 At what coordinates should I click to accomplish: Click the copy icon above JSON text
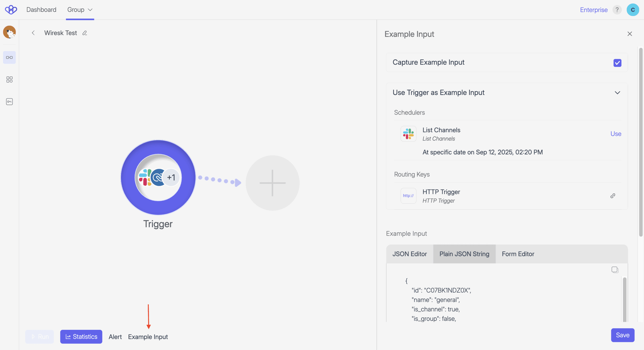point(615,270)
